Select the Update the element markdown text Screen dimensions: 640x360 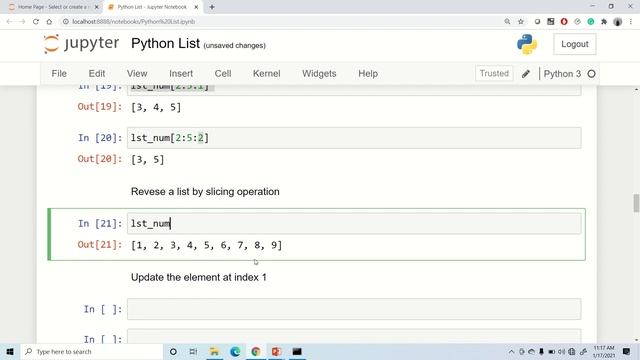pos(199,278)
